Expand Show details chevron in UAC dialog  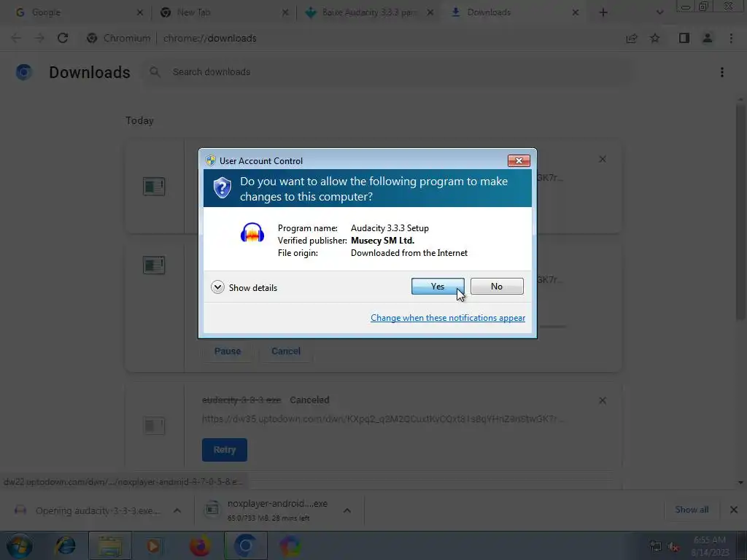[x=217, y=287]
